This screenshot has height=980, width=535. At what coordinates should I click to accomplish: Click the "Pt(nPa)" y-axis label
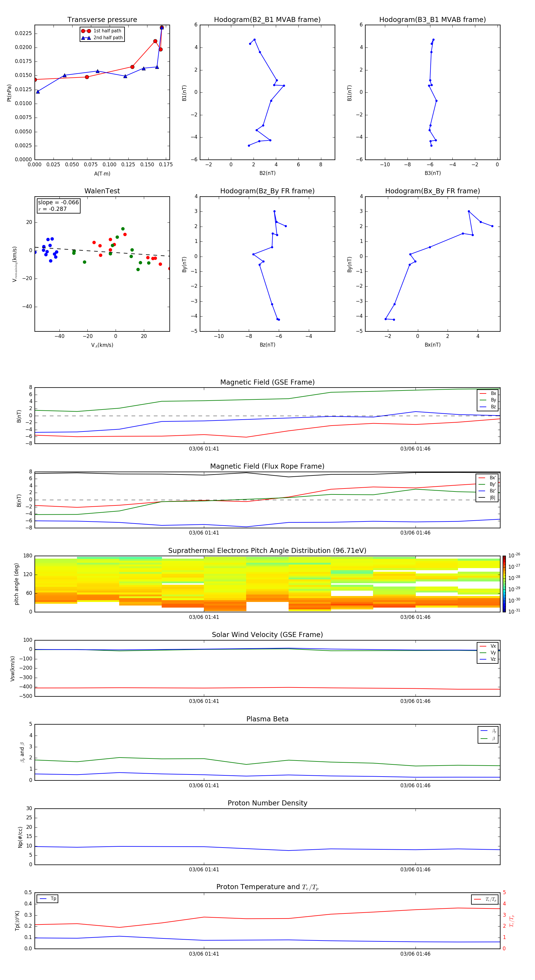point(9,93)
